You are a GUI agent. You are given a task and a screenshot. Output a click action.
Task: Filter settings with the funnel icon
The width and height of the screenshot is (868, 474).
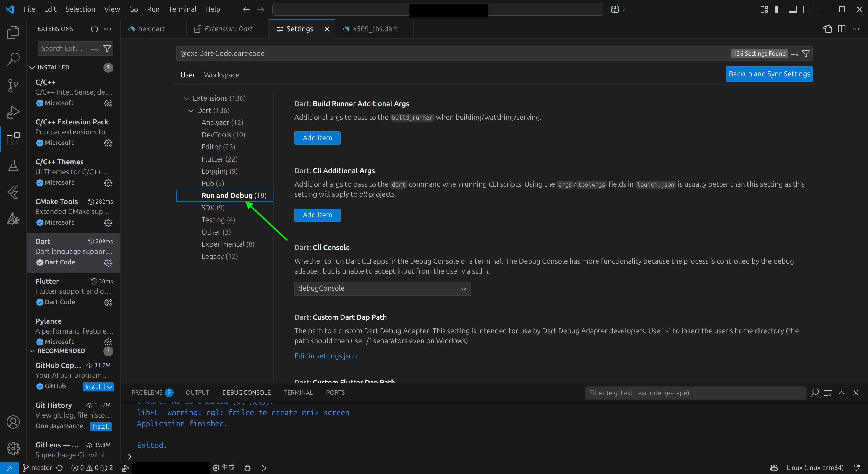806,54
